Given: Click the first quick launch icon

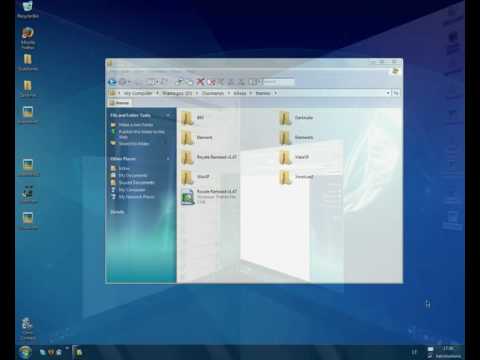Looking at the screenshot, I should 43,352.
